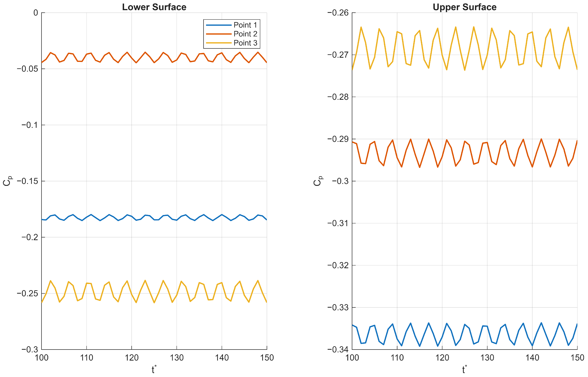Click the Point 2 legend label
The width and height of the screenshot is (588, 377).
[x=245, y=34]
